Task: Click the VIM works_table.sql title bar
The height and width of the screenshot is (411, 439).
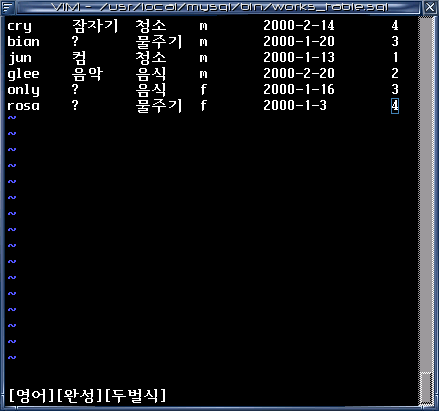Action: [x=219, y=7]
